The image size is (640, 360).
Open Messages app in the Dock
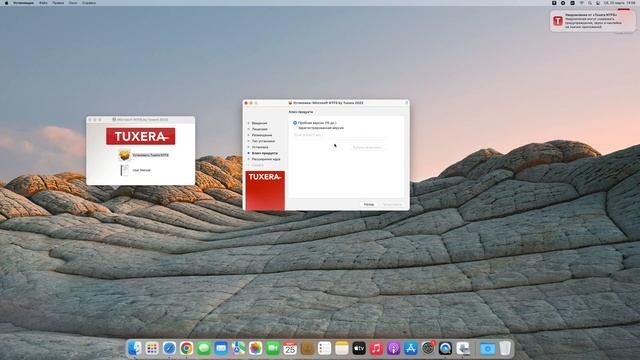click(x=204, y=348)
